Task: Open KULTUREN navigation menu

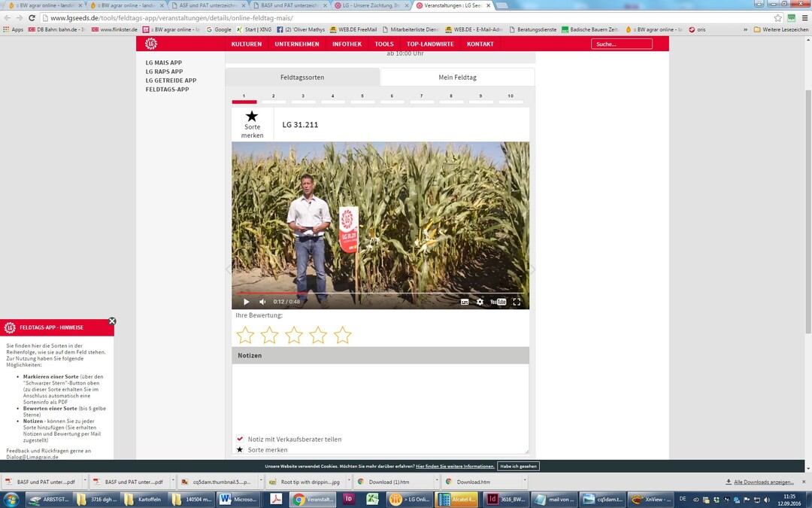Action: pyautogui.click(x=247, y=44)
